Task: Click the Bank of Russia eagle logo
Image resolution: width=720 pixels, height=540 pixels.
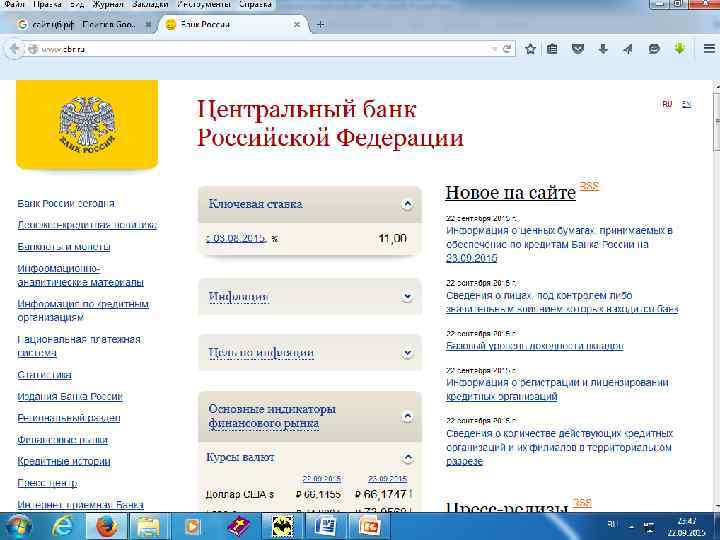Action: point(87,125)
